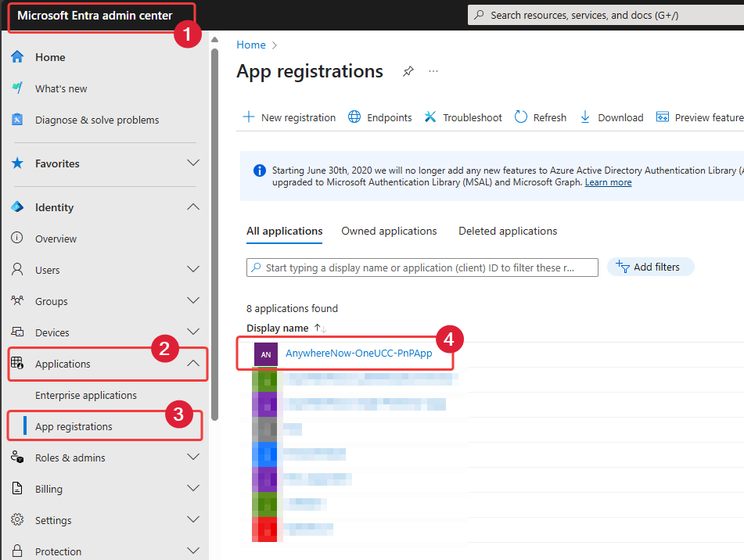The image size is (744, 560).
Task: Click the Roles & admins icon
Action: pyautogui.click(x=17, y=457)
